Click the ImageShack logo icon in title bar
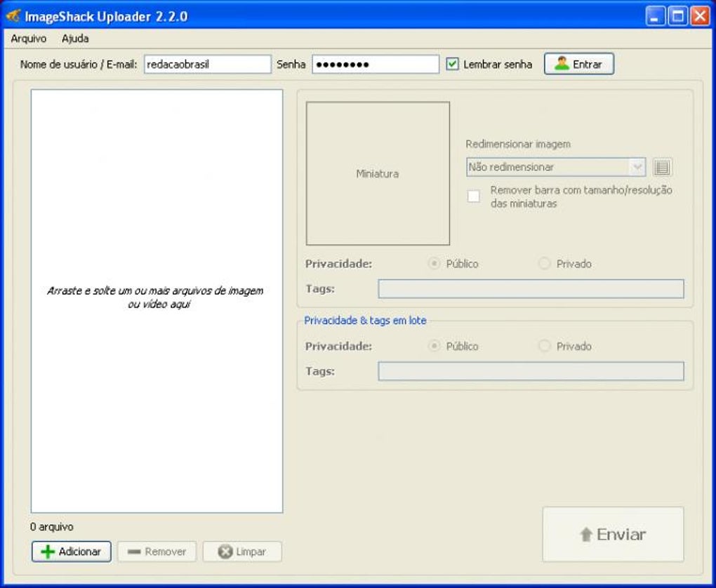The image size is (716, 588). tap(13, 16)
